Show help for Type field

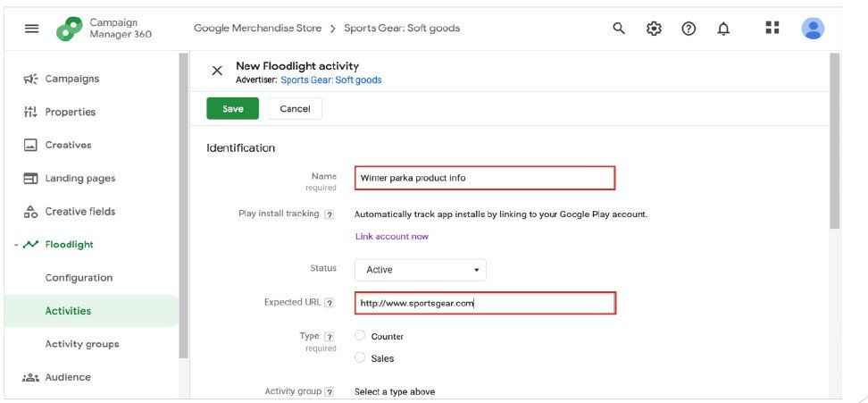coord(329,337)
